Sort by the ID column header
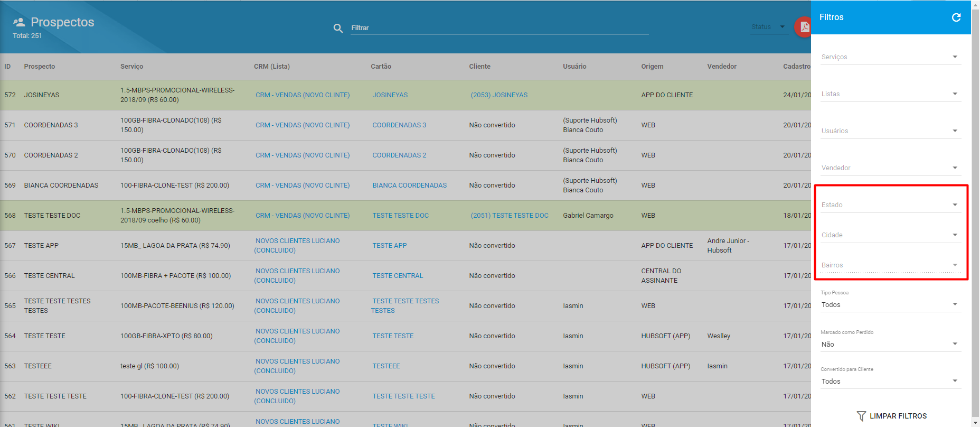This screenshot has width=980, height=427. (x=7, y=67)
